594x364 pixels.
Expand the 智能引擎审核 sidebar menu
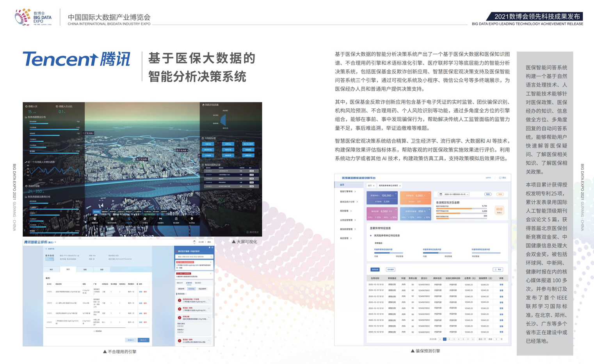click(348, 192)
